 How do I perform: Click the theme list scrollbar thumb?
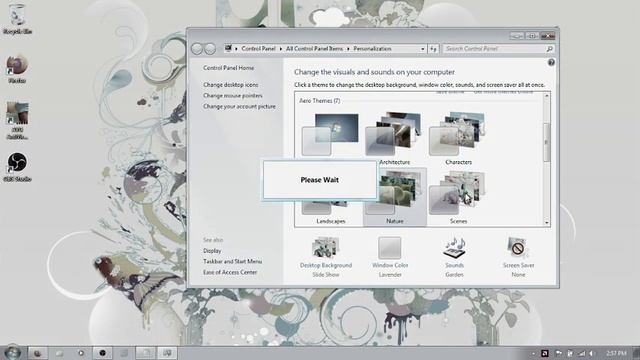(547, 142)
